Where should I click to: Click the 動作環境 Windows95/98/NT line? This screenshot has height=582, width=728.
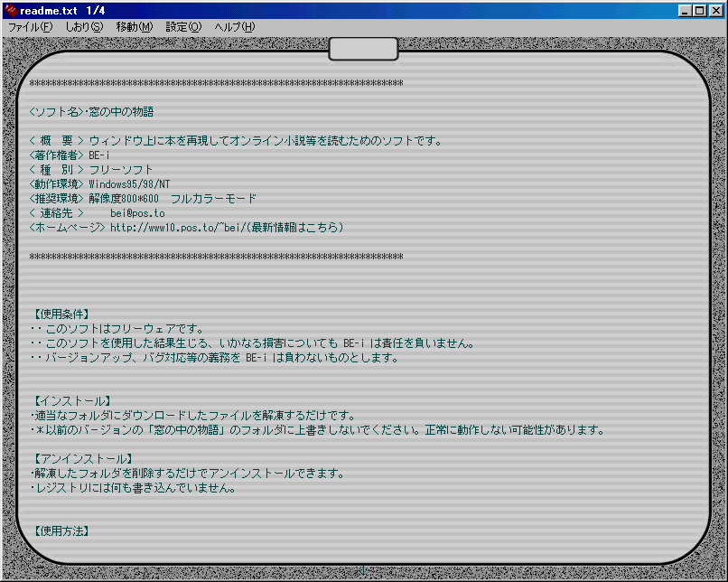coord(99,184)
